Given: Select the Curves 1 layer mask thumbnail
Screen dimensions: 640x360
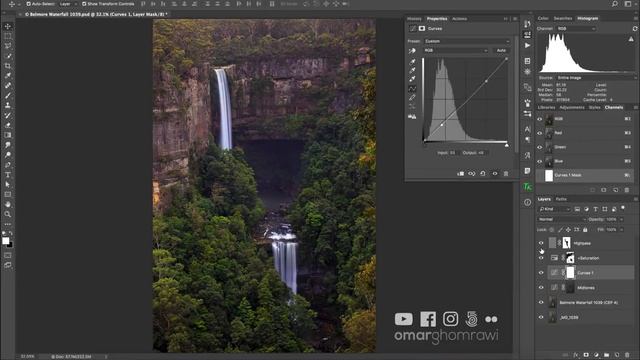Looking at the screenshot, I should tap(570, 273).
